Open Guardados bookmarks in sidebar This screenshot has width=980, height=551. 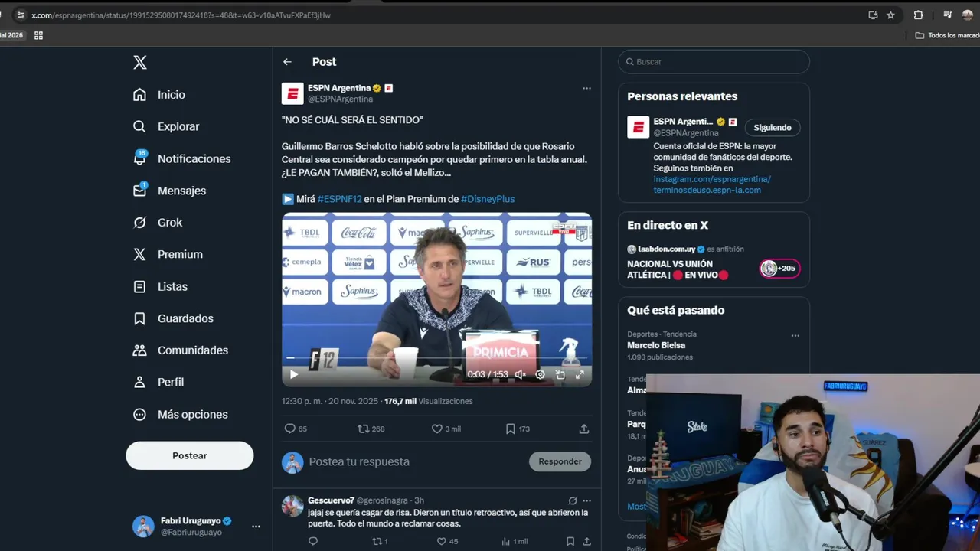click(x=173, y=318)
